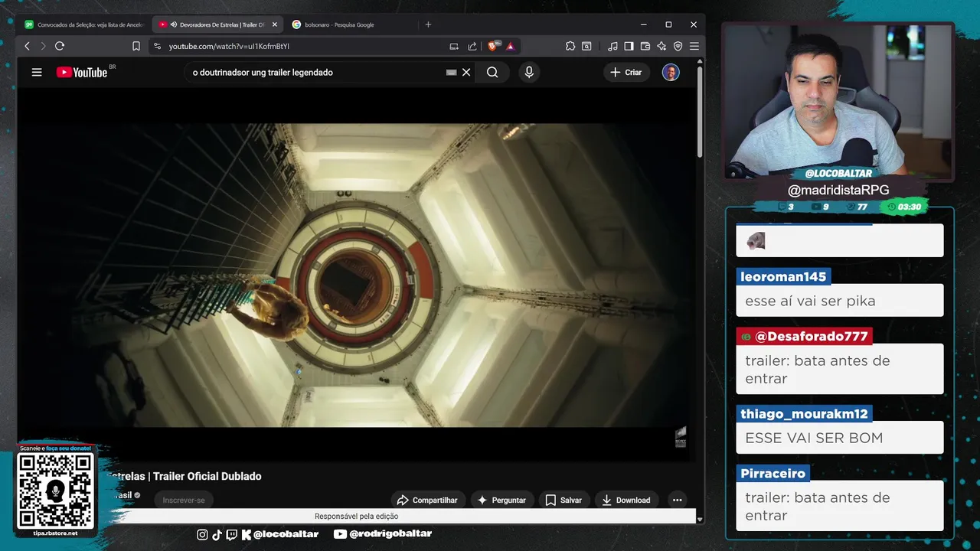Screen dimensions: 980x551
Task: Click the @Desaforado777 chat username
Action: pyautogui.click(x=804, y=336)
